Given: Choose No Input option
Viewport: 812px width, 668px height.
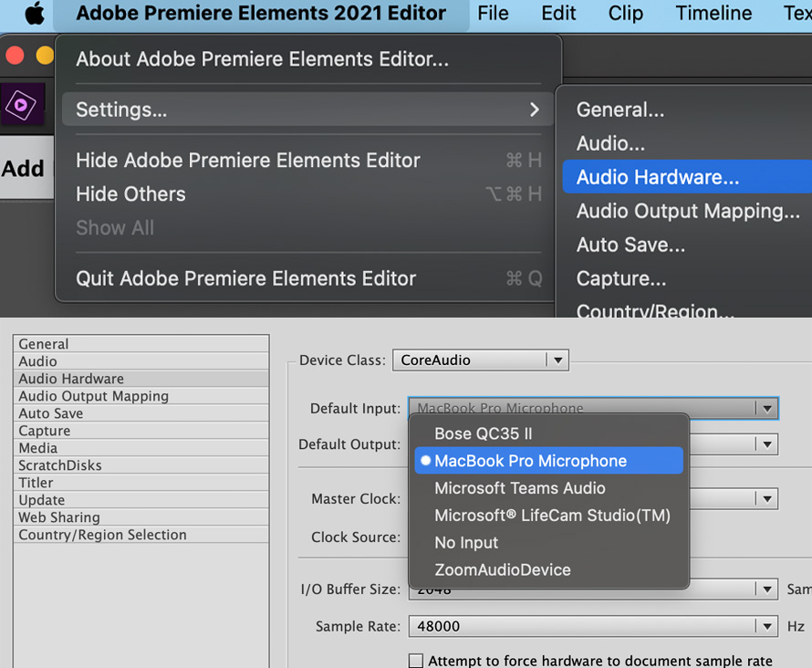Looking at the screenshot, I should (x=549, y=543).
